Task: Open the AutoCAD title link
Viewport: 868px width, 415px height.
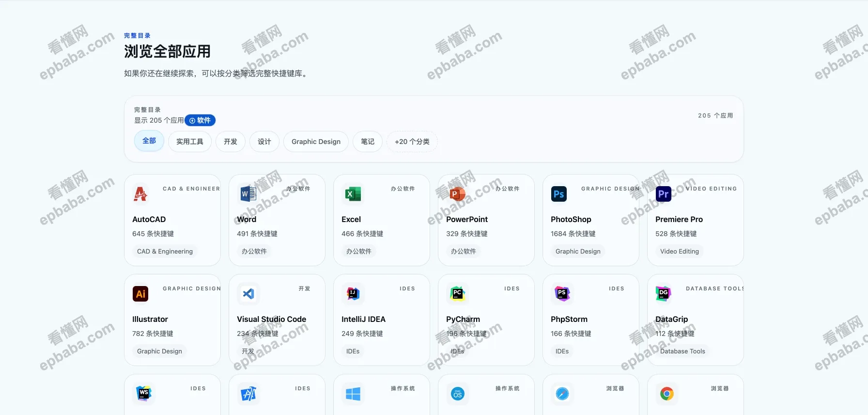Action: tap(149, 219)
